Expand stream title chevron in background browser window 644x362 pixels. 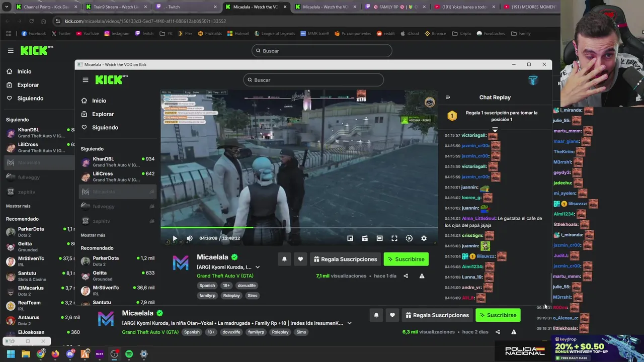click(x=349, y=323)
